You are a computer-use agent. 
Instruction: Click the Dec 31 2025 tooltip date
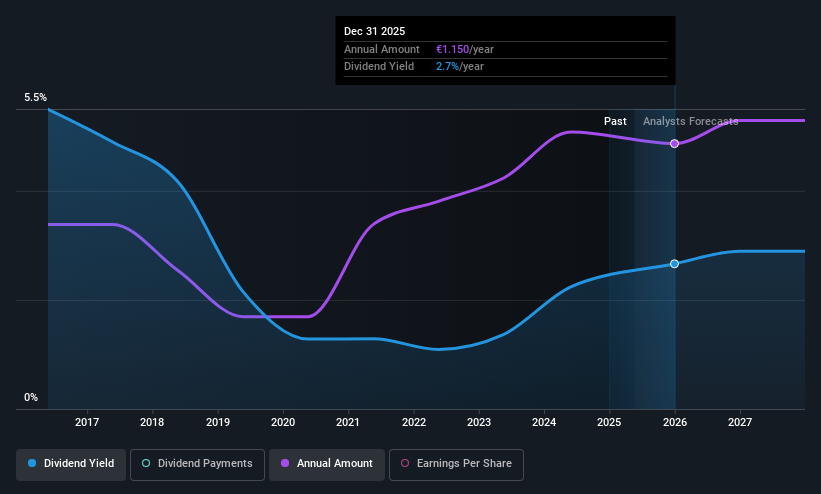click(374, 31)
